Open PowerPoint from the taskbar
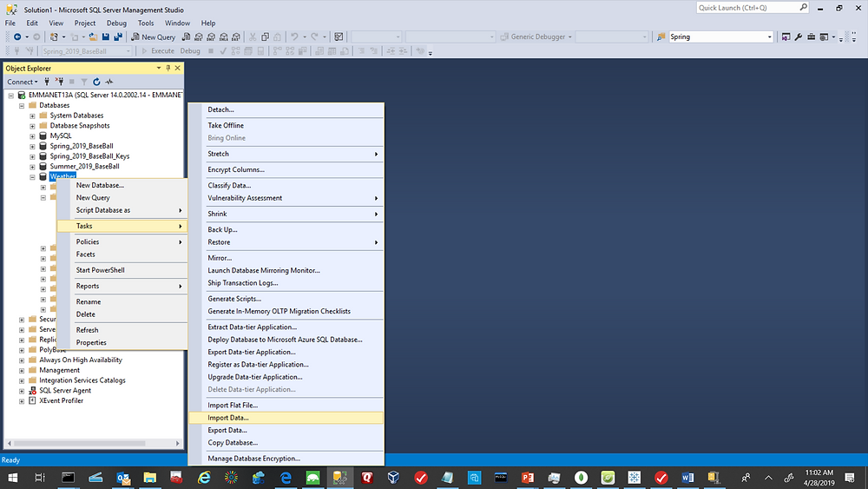Image resolution: width=868 pixels, height=489 pixels. pos(527,478)
